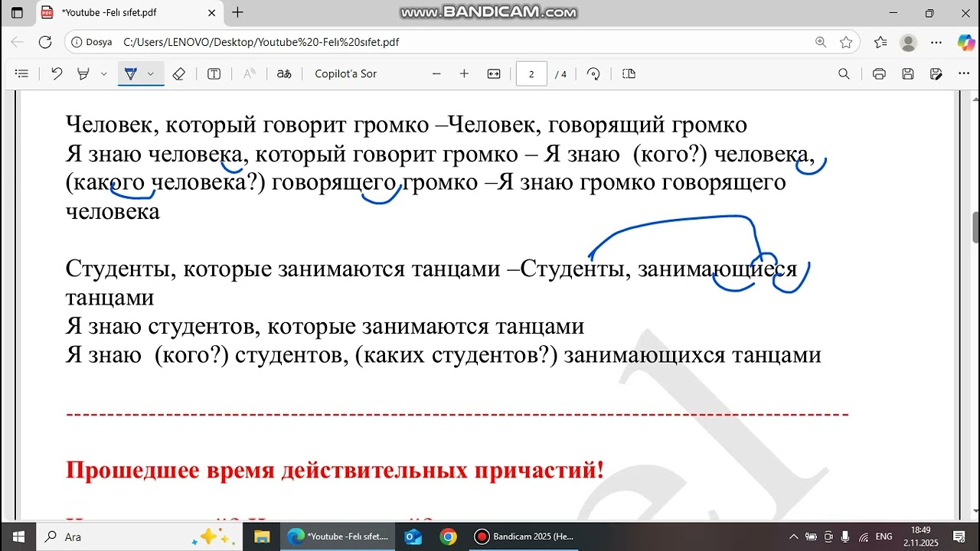Search within the PDF
The width and height of the screenshot is (980, 551).
coord(844,74)
